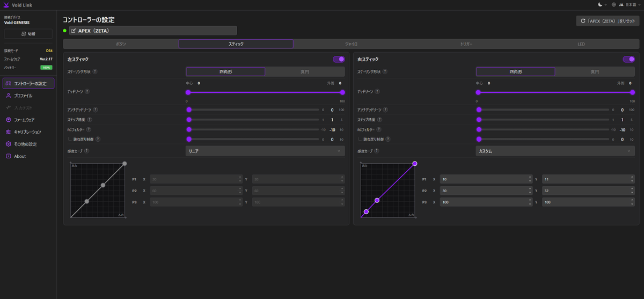
Task: Open その他の設定 in the sidebar
Action: point(28,144)
